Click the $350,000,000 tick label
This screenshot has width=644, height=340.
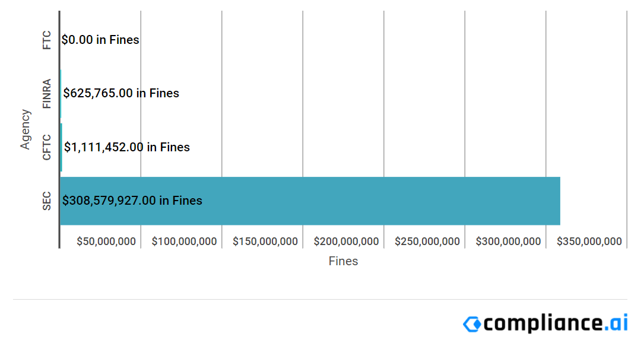[589, 242]
